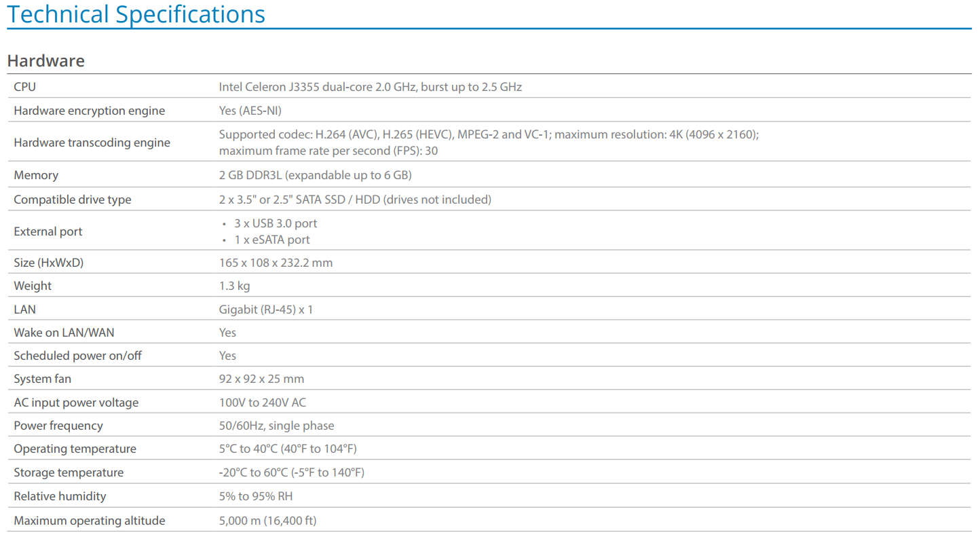Select the "50/60Hz, single phase" value
The image size is (980, 541).
[x=277, y=426]
